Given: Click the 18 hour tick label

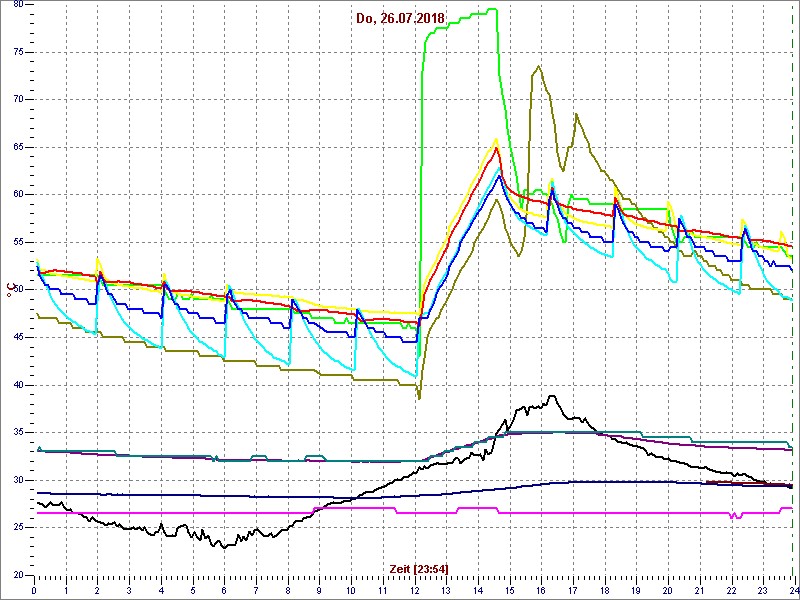Looking at the screenshot, I should pyautogui.click(x=604, y=590).
